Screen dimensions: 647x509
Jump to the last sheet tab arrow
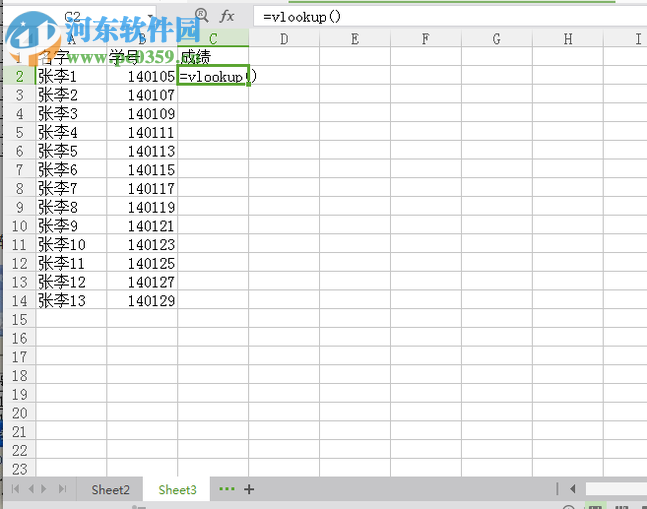click(62, 489)
